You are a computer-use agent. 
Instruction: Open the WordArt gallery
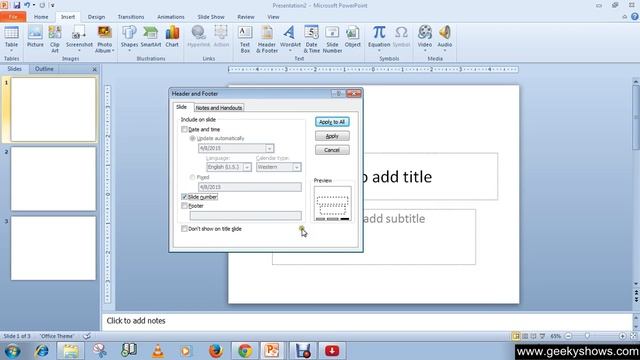click(290, 39)
